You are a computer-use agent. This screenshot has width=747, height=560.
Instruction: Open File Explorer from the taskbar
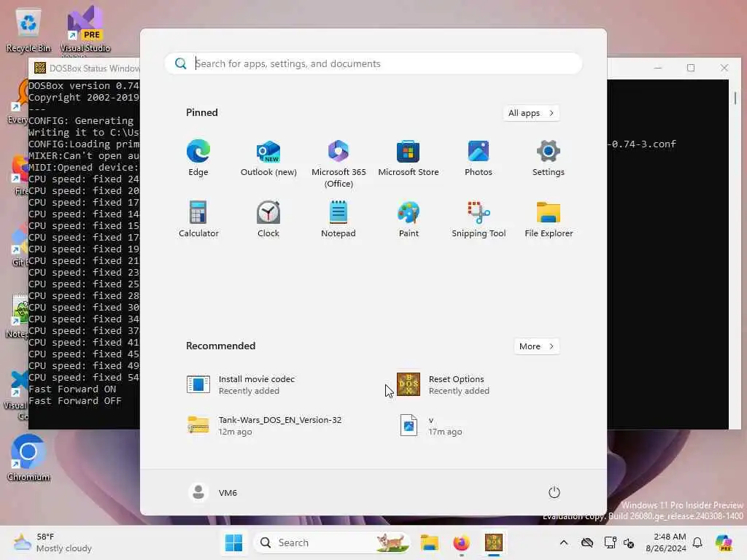(429, 542)
